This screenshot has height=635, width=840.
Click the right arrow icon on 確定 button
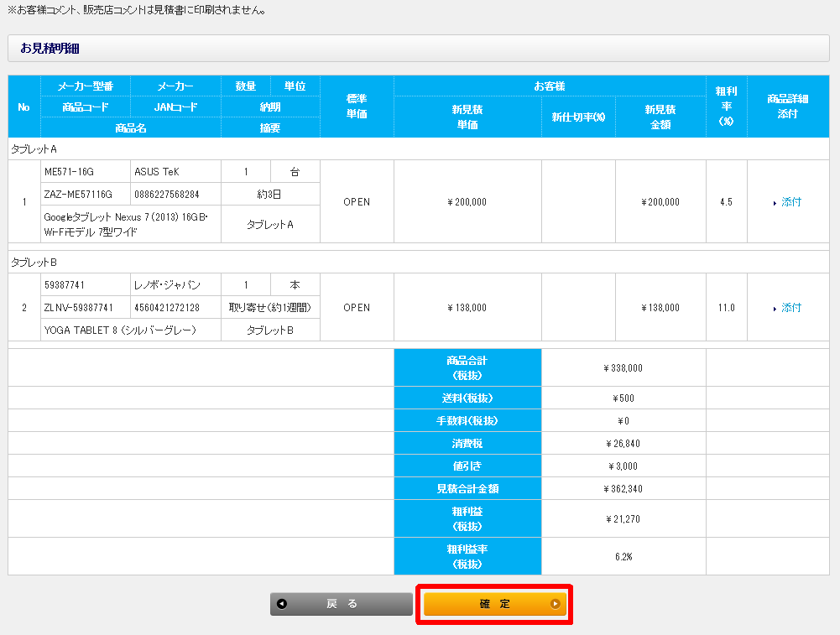tap(555, 604)
